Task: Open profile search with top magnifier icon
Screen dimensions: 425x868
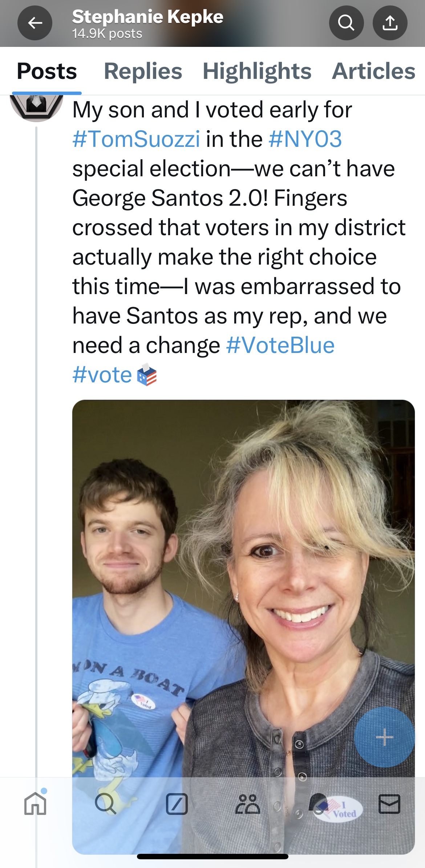Action: point(346,23)
